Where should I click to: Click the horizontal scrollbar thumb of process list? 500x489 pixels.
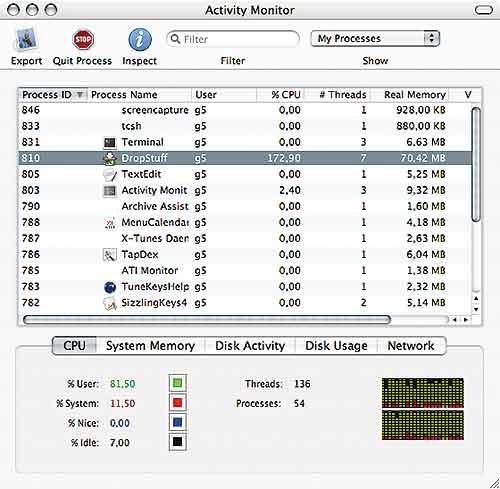207,320
